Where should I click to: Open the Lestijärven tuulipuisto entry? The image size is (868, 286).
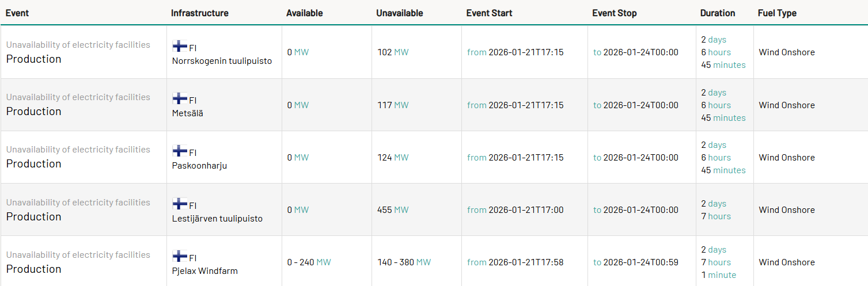coord(217,219)
